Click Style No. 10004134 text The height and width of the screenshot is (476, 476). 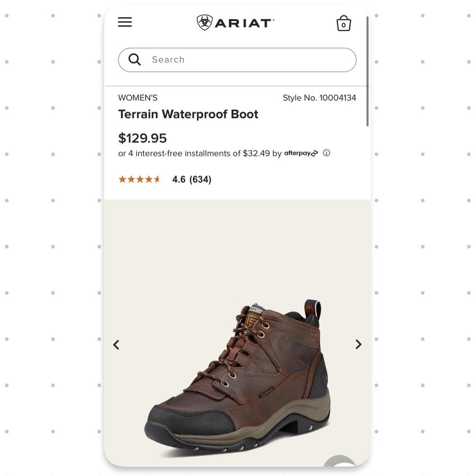coord(319,98)
